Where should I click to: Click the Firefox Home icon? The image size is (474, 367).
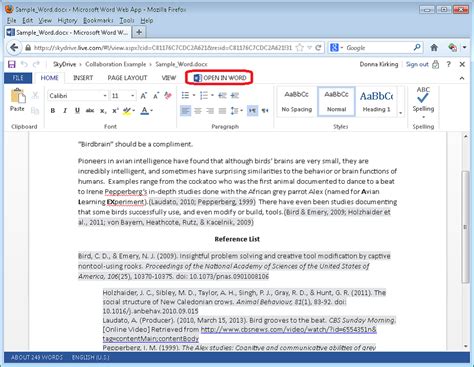coord(434,48)
